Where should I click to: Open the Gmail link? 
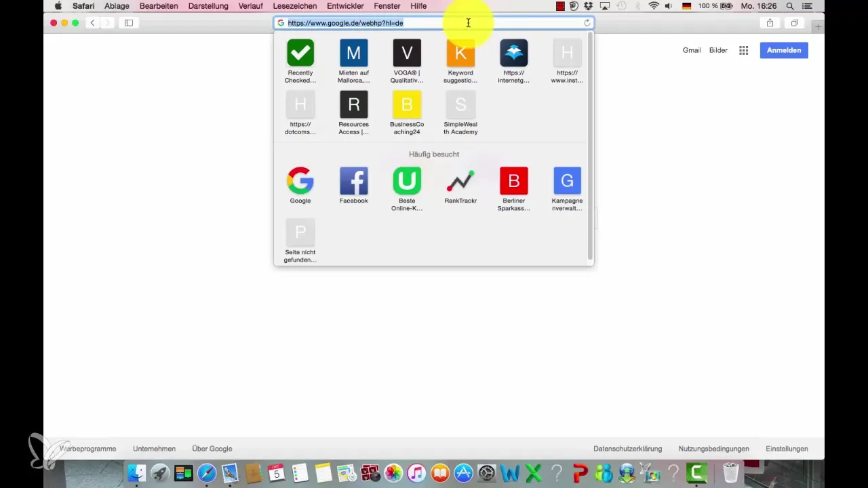(x=692, y=50)
